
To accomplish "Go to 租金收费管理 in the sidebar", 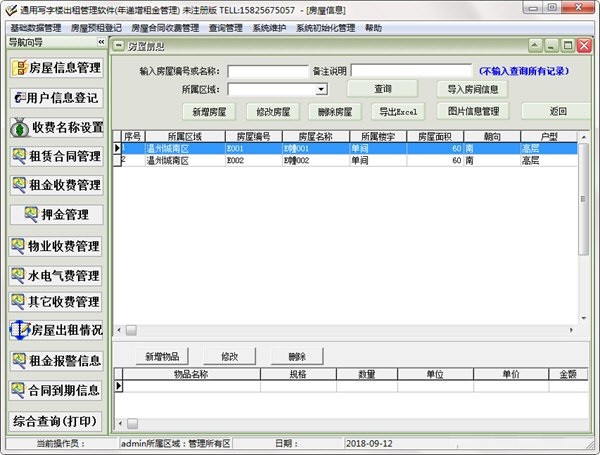I will click(x=56, y=185).
